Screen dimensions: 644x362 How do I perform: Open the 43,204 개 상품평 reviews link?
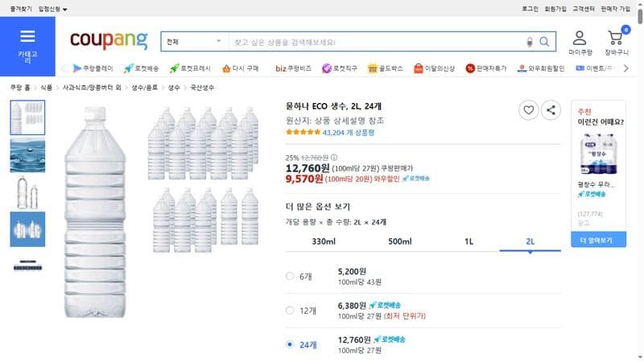point(349,133)
